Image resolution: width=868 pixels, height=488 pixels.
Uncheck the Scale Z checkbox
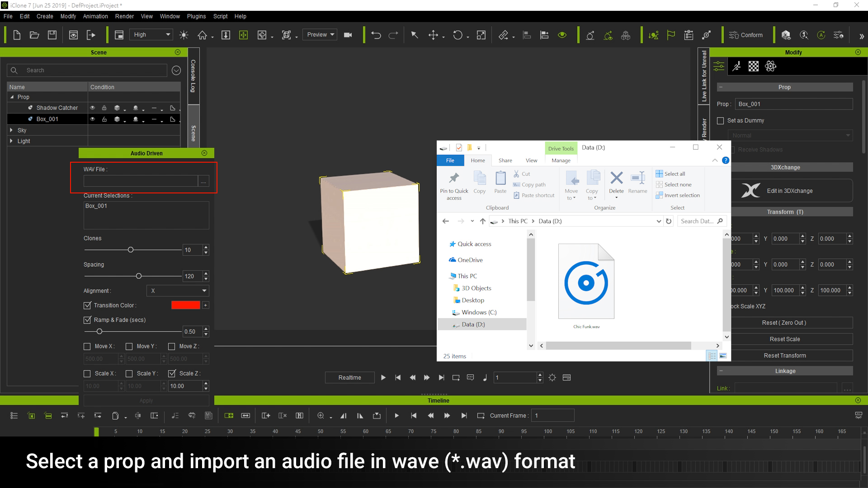(172, 374)
